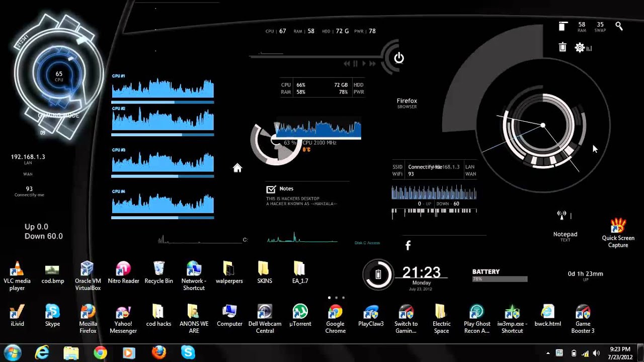This screenshot has width=644, height=362.
Task: Click the circular battery icon beside the clock
Action: click(378, 275)
